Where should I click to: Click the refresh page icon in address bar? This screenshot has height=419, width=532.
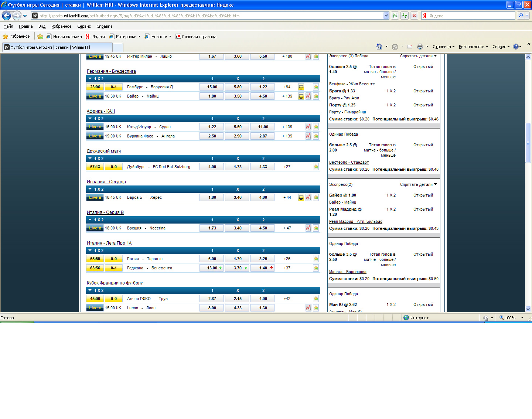(x=405, y=16)
